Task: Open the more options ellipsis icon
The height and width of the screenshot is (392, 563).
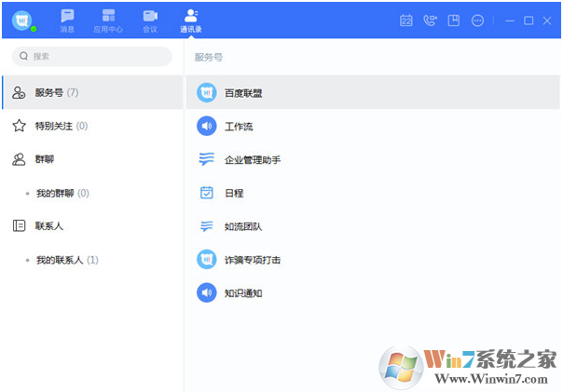Action: [477, 20]
